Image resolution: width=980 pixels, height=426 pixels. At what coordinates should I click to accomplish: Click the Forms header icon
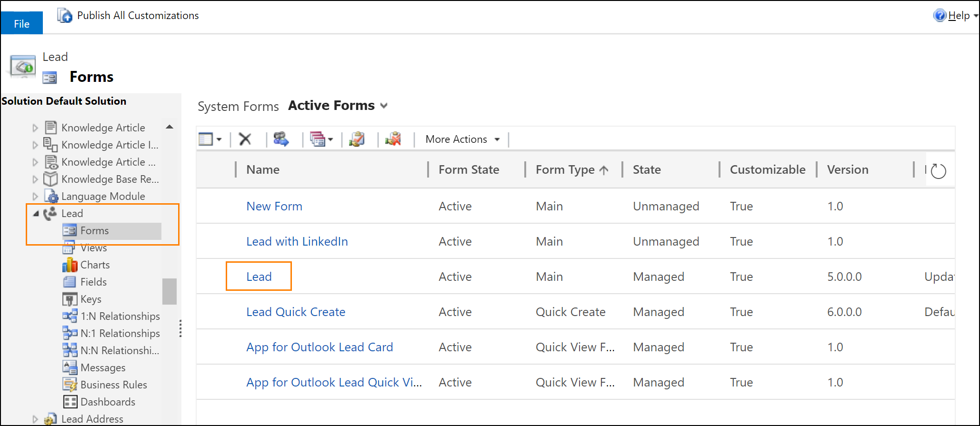point(50,77)
